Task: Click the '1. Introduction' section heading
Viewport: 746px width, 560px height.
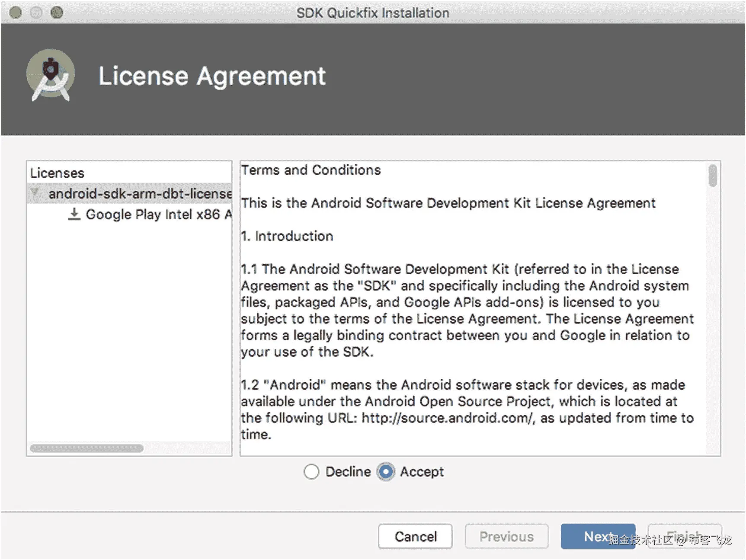Action: (x=287, y=236)
